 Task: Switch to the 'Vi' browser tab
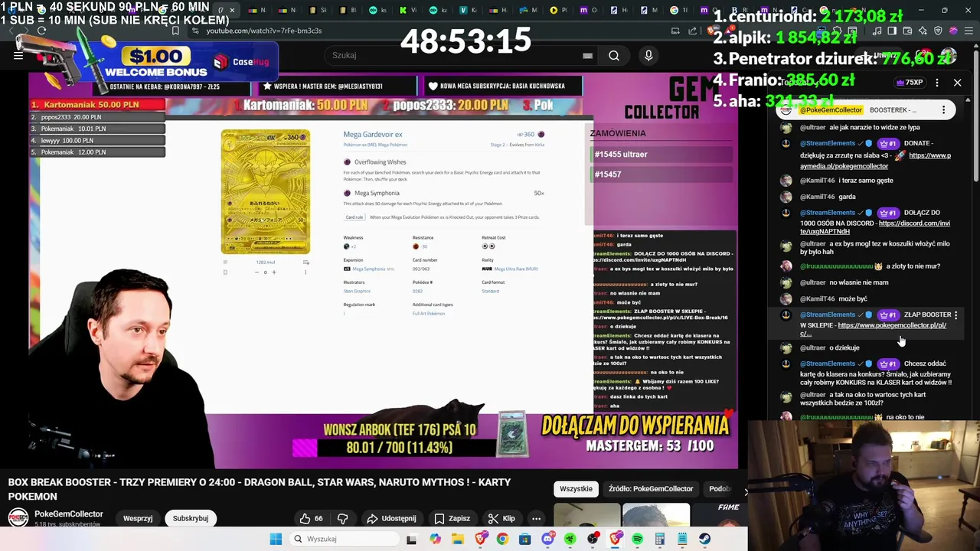[x=407, y=10]
